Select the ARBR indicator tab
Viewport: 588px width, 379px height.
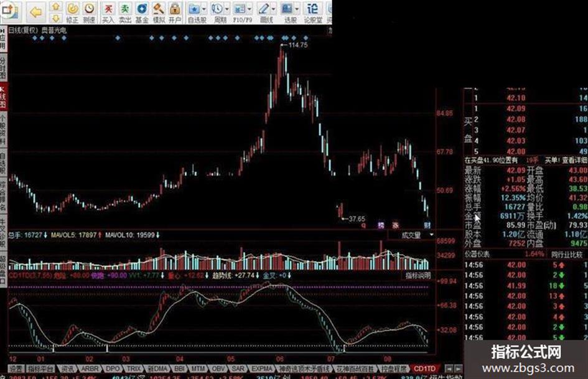click(90, 369)
